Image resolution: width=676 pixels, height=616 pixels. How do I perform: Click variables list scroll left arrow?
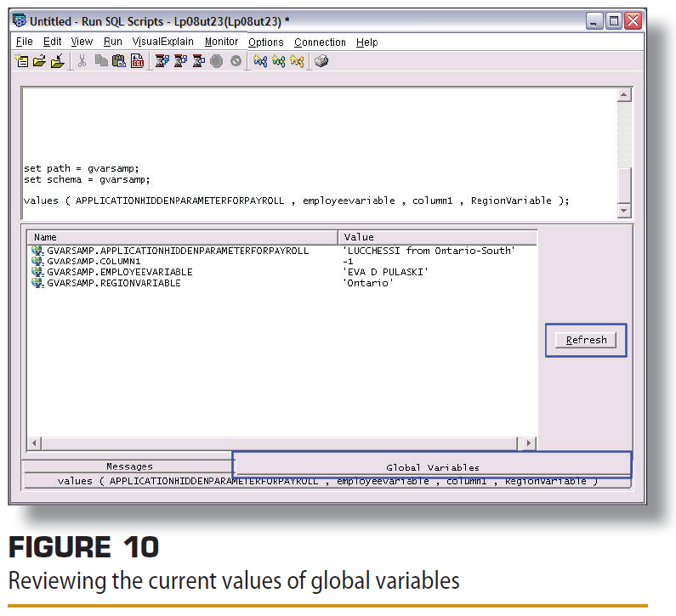coord(34,443)
